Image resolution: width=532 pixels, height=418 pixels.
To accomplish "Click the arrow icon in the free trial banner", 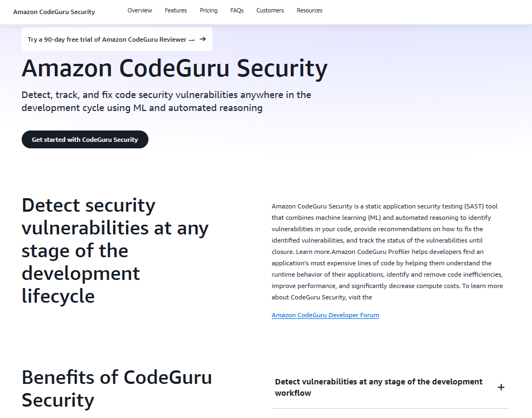I will (x=203, y=39).
